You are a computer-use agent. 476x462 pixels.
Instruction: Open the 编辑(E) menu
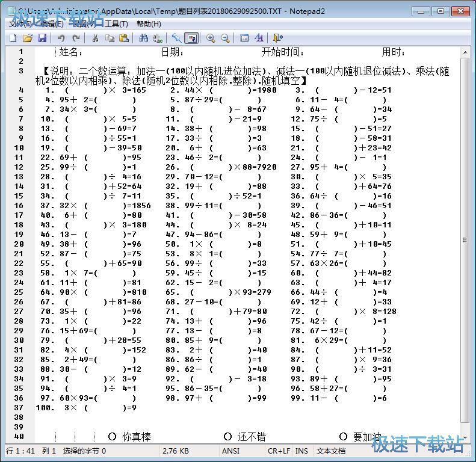(52, 24)
